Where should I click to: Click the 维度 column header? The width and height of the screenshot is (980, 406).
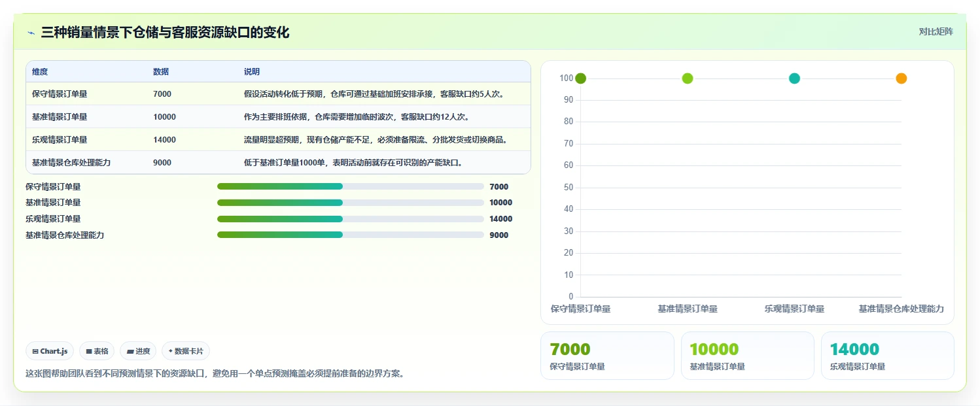pyautogui.click(x=40, y=72)
